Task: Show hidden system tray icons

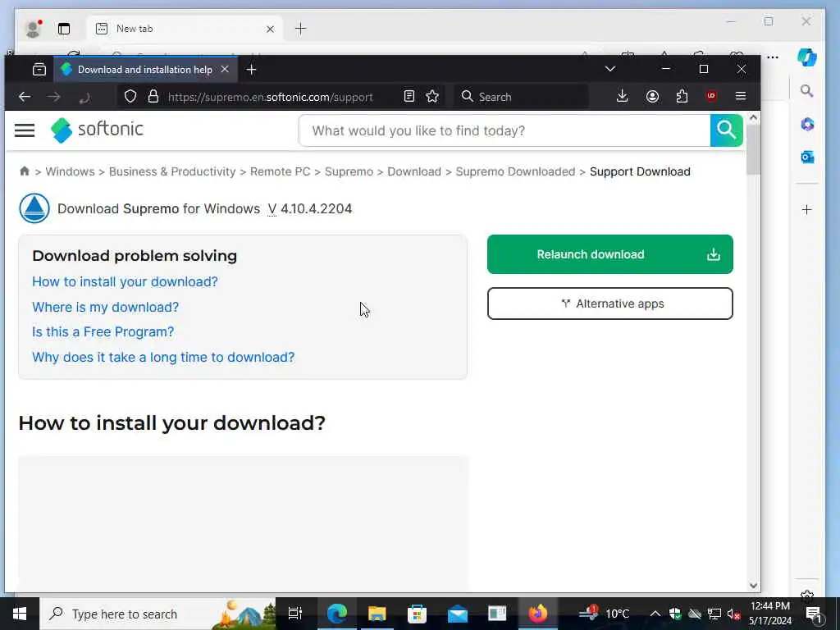Action: [655, 614]
